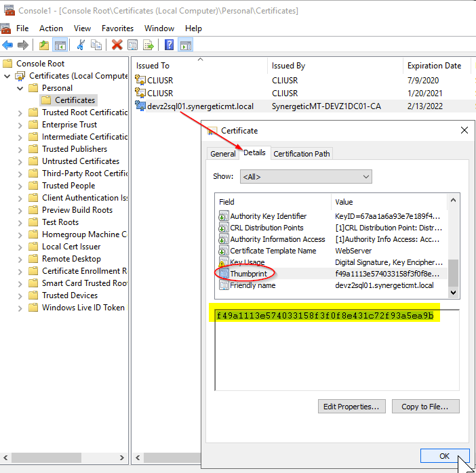Open the Favorites menu
476x473 pixels.
pyautogui.click(x=117, y=28)
